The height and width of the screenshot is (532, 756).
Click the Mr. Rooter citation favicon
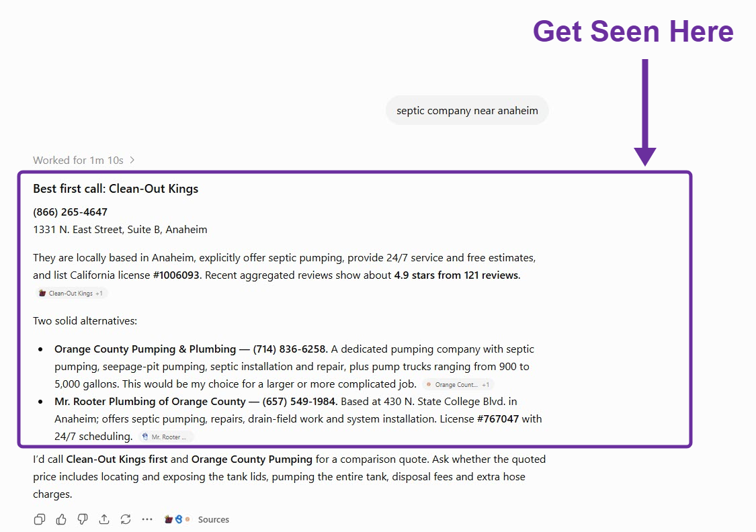point(145,437)
